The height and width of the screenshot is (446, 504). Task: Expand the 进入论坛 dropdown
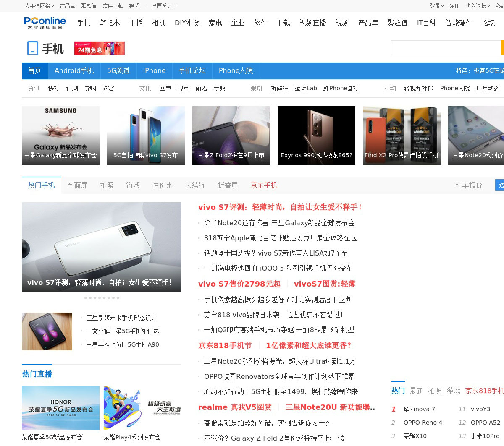pyautogui.click(x=478, y=6)
